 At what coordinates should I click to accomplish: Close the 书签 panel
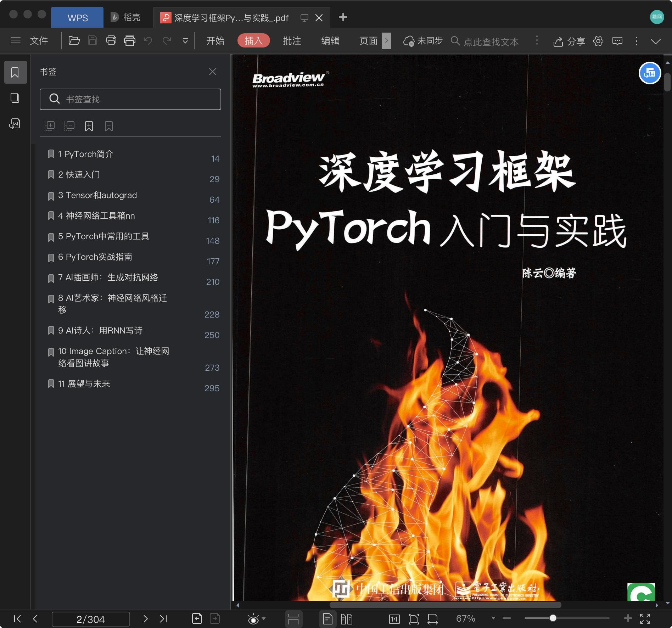click(213, 72)
